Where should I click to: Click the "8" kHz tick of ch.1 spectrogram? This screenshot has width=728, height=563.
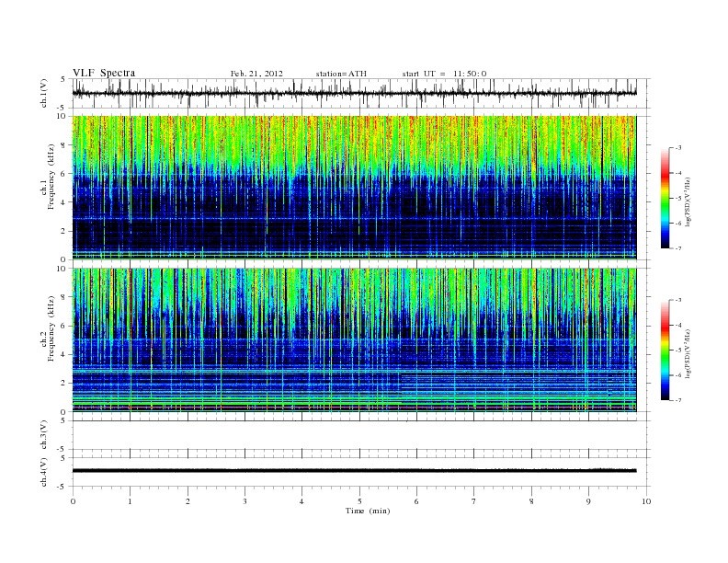[x=63, y=145]
